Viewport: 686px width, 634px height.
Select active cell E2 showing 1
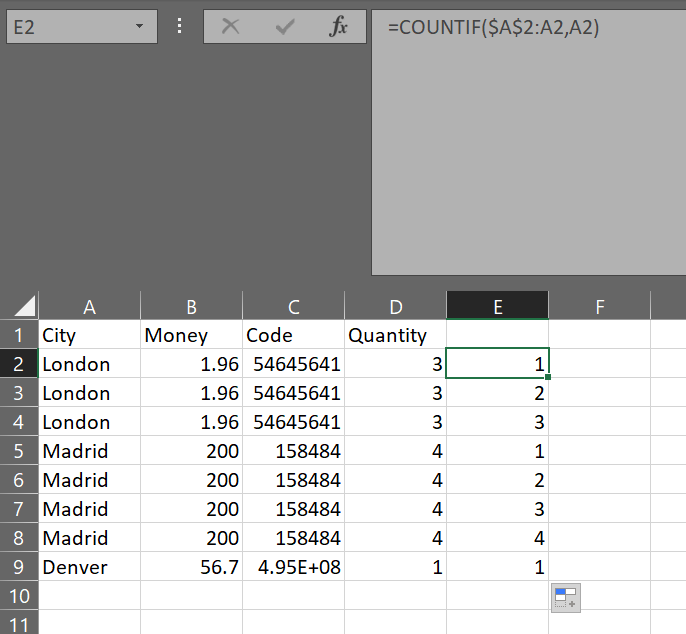click(x=497, y=363)
